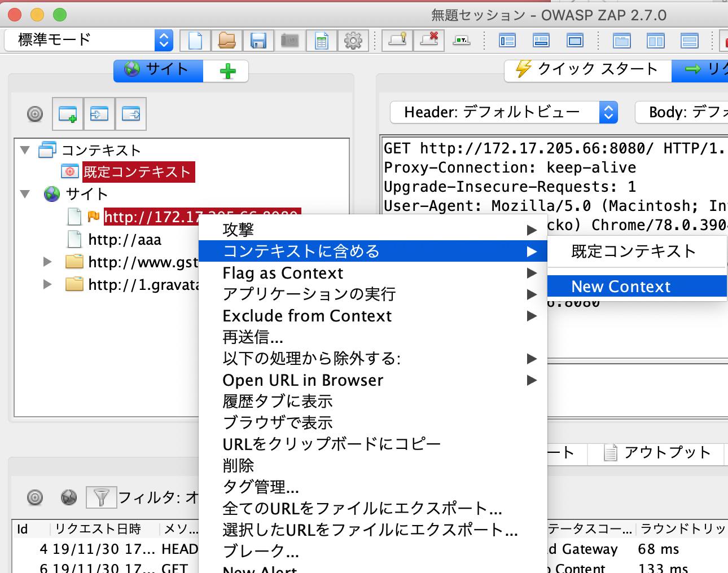The width and height of the screenshot is (728, 573).
Task: Open ZAP options via gear icon
Action: [353, 40]
